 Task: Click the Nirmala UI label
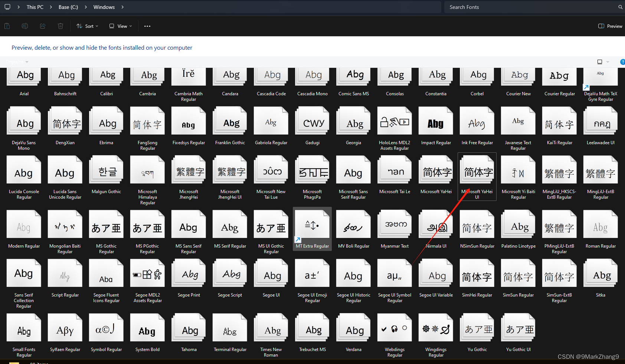pos(436,246)
